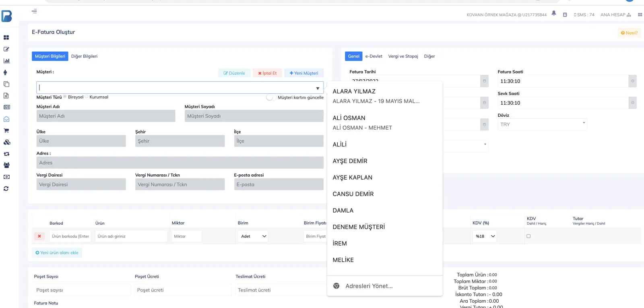Open the Müşteri combo box arrow
This screenshot has width=644, height=308.
(318, 88)
